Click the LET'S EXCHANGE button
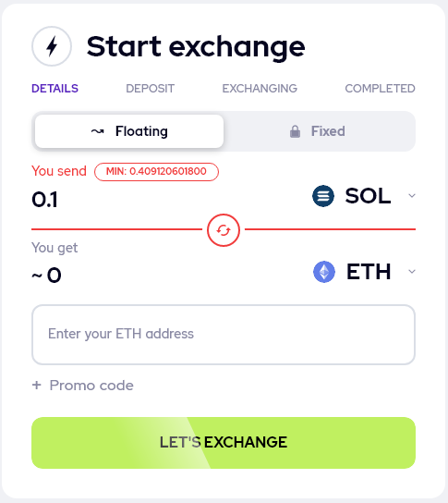 tap(224, 443)
